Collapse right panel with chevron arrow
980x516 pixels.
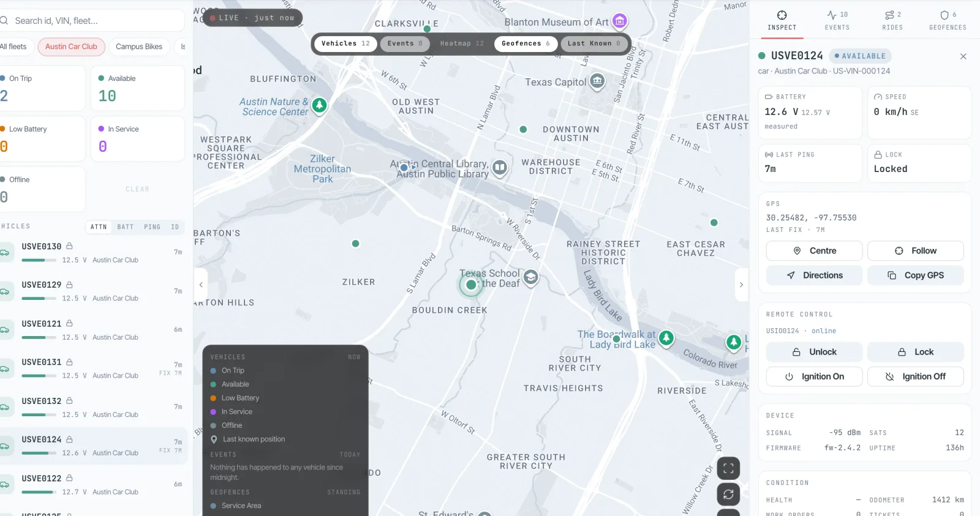click(x=741, y=285)
